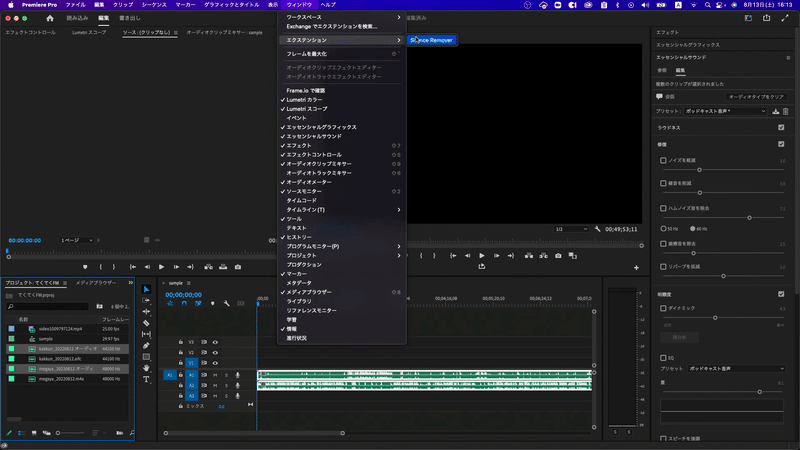Click program monitor settings wrench

click(597, 229)
